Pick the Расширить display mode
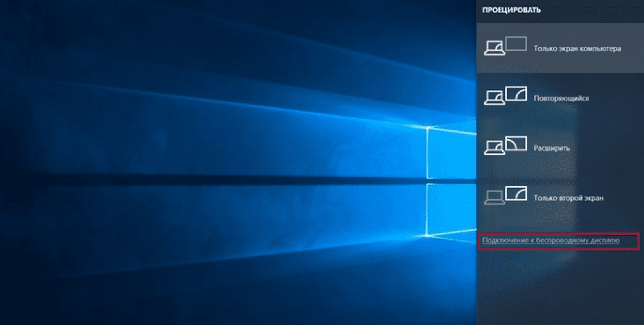This screenshot has width=644, height=325. tap(551, 148)
